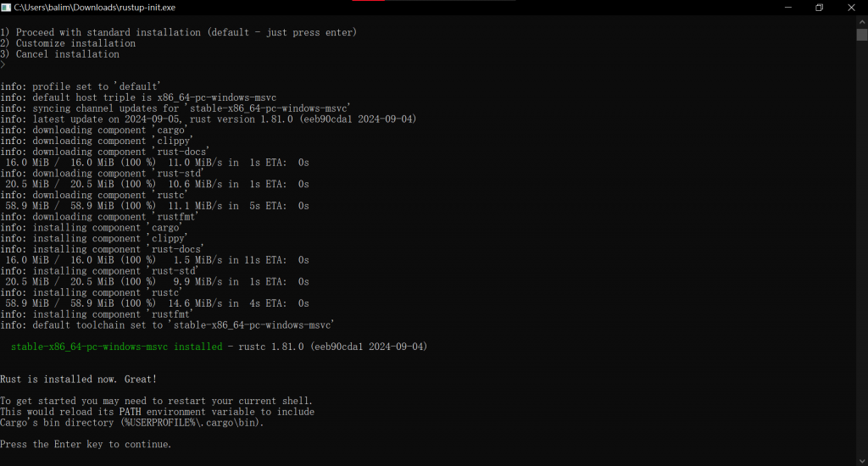
Task: Click the title bar path rustup-init.exe
Action: [x=95, y=8]
